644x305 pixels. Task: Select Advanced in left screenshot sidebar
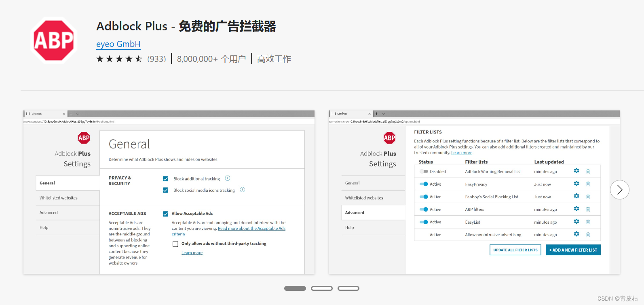[68, 212]
